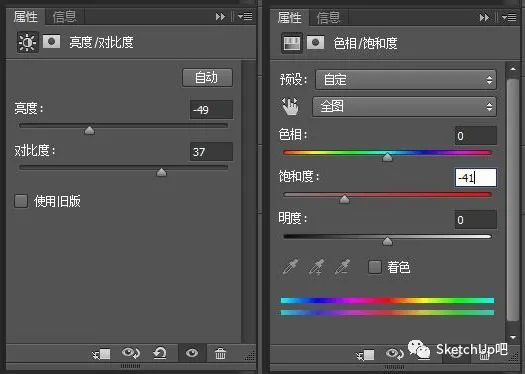Click the 色相/饱和度 panel title text
Screen dimensions: 525x374
[x=365, y=43]
